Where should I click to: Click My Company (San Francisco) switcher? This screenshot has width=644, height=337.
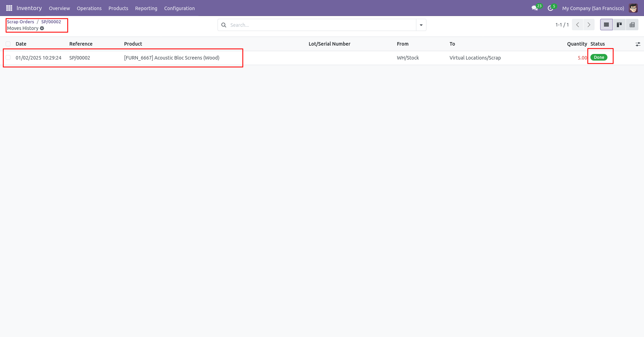(x=593, y=8)
